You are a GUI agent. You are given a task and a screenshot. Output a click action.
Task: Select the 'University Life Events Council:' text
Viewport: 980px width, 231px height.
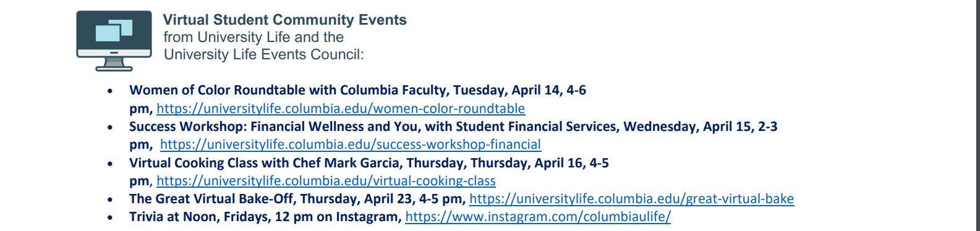(x=263, y=54)
